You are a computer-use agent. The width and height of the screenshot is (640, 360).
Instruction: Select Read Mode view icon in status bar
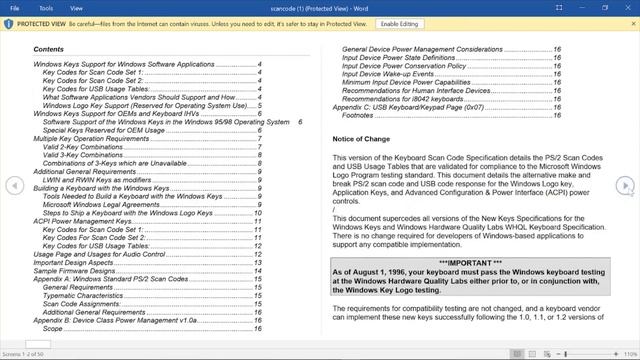coord(517,354)
